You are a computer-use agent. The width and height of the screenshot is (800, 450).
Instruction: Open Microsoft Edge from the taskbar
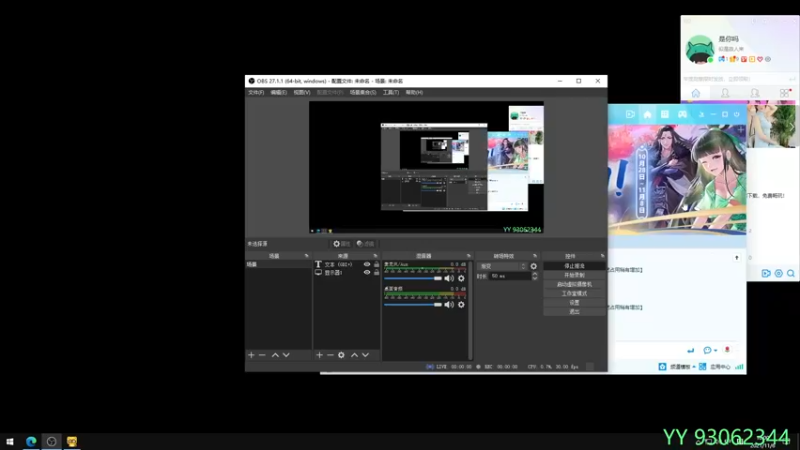pyautogui.click(x=31, y=441)
